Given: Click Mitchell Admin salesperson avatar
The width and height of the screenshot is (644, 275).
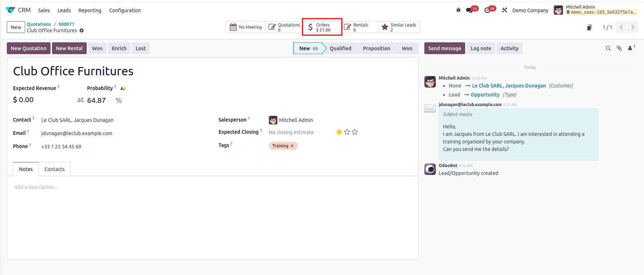Looking at the screenshot, I should point(273,120).
